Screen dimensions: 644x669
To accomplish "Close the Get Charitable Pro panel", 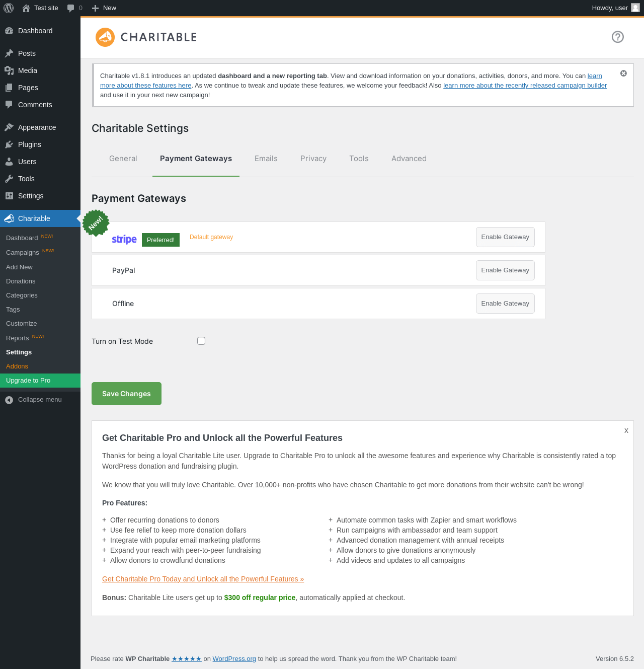I will (x=626, y=430).
